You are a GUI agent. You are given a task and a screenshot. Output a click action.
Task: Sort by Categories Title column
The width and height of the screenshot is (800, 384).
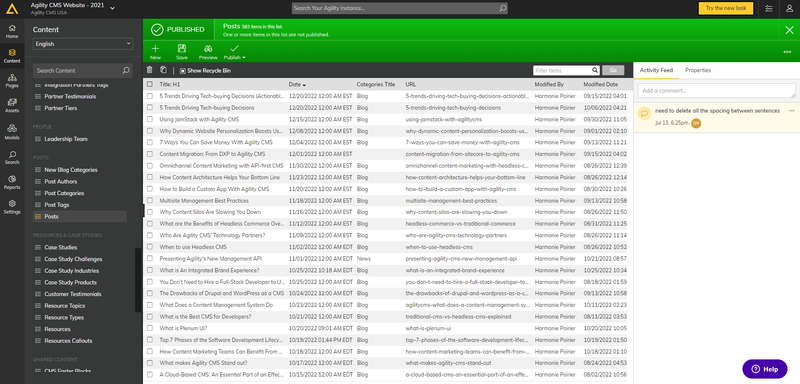pos(376,84)
